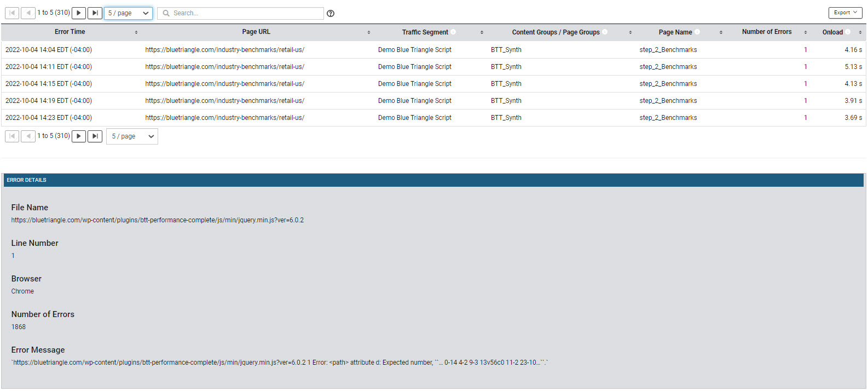
Task: Sort by the Page Name sort arrows
Action: click(x=721, y=32)
